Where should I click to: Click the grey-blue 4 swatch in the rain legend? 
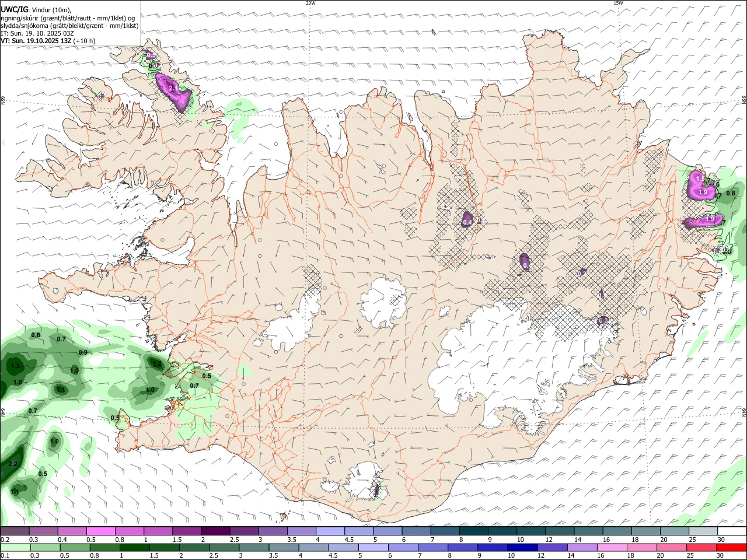point(313,548)
